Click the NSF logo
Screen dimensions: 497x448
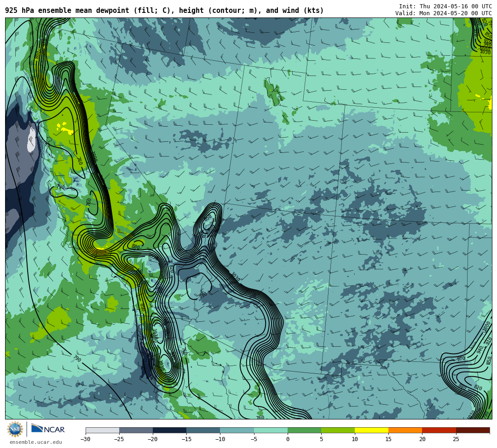pyautogui.click(x=15, y=430)
